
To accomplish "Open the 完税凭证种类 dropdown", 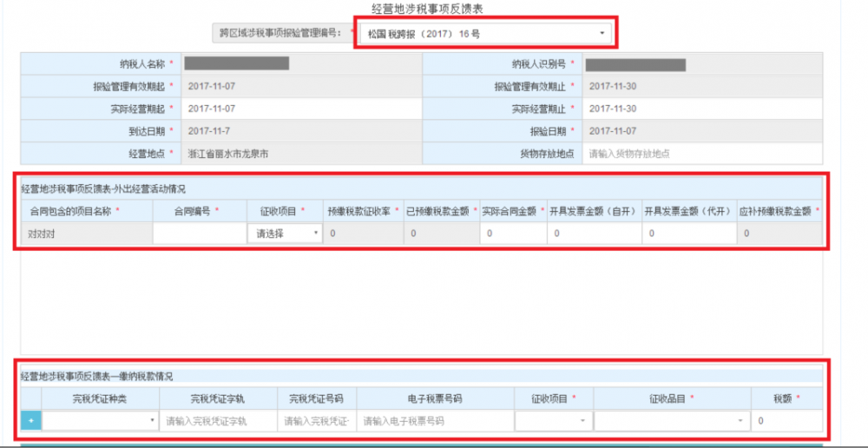I will tap(100, 421).
